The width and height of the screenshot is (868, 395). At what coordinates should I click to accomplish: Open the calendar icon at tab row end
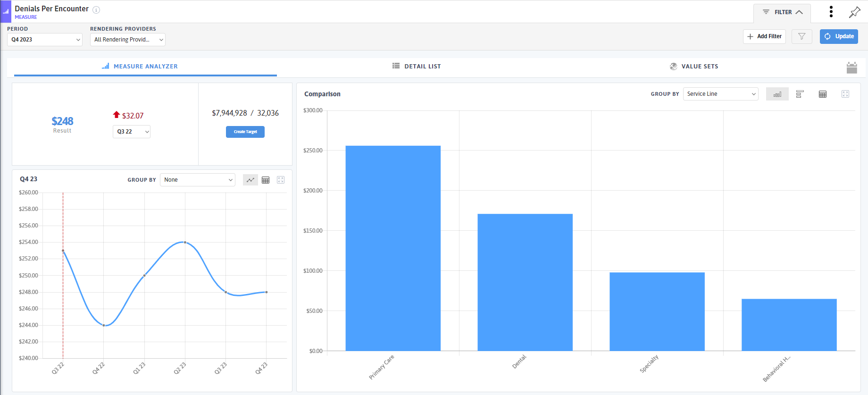(x=851, y=67)
